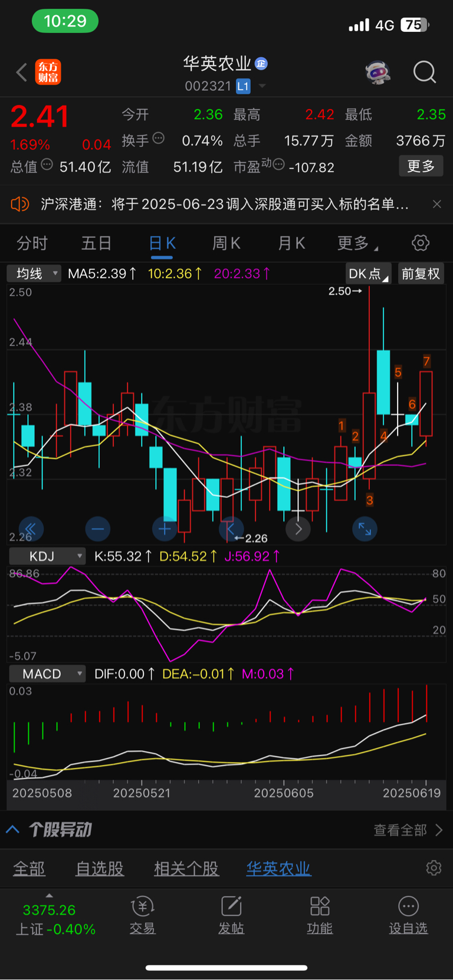Tap the 交易 trade button

[x=142, y=915]
